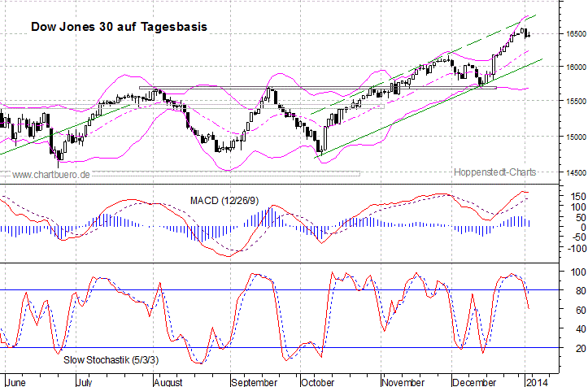The width and height of the screenshot is (588, 387).
Task: Click the MACD (12/26/9) indicator label
Action: (x=224, y=201)
